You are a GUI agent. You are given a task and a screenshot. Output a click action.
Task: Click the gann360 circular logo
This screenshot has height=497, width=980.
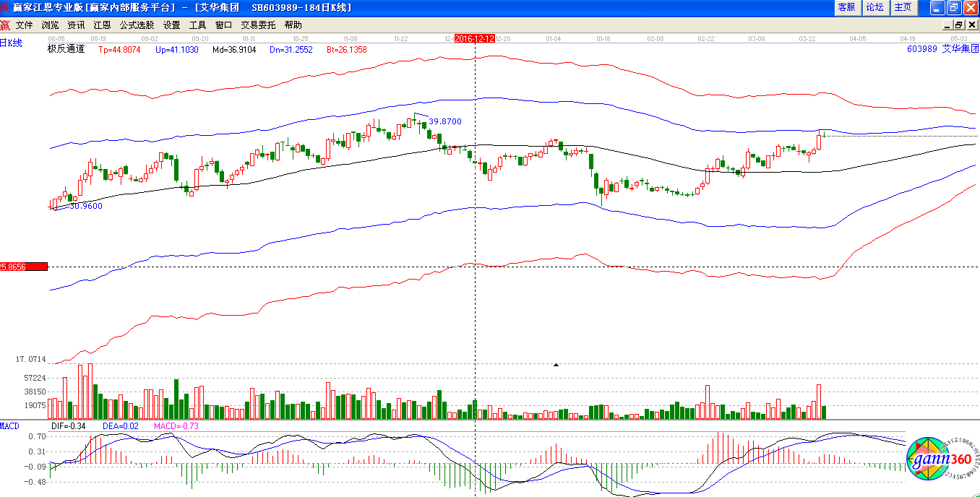pos(943,458)
